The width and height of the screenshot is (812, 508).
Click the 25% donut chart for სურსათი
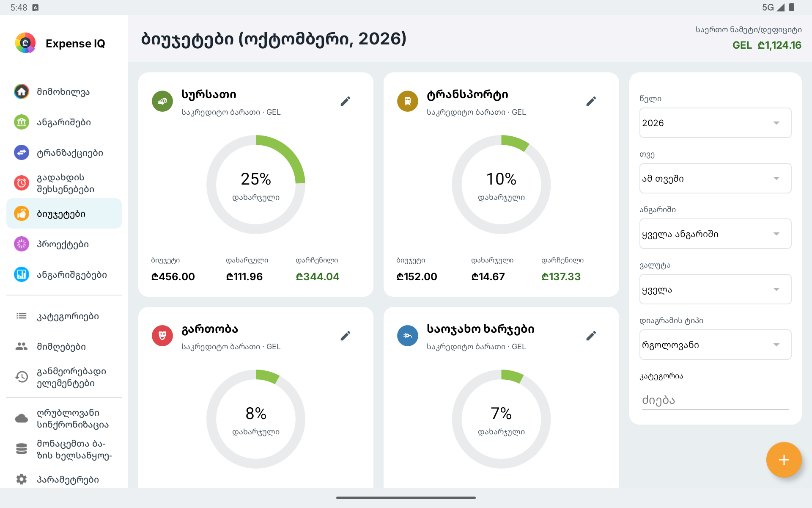256,185
